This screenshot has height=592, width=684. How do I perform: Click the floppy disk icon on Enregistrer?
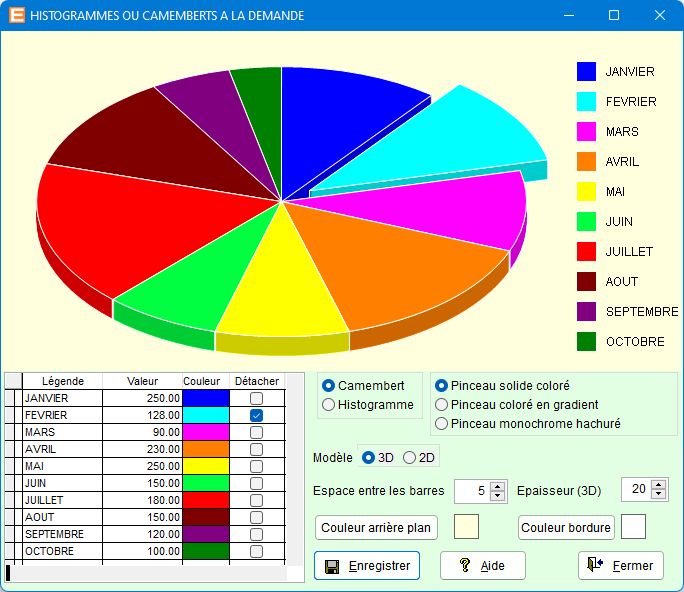[332, 566]
